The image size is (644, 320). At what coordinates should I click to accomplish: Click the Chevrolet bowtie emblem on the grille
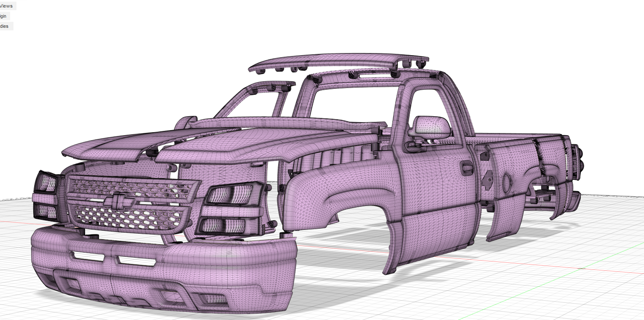click(117, 201)
